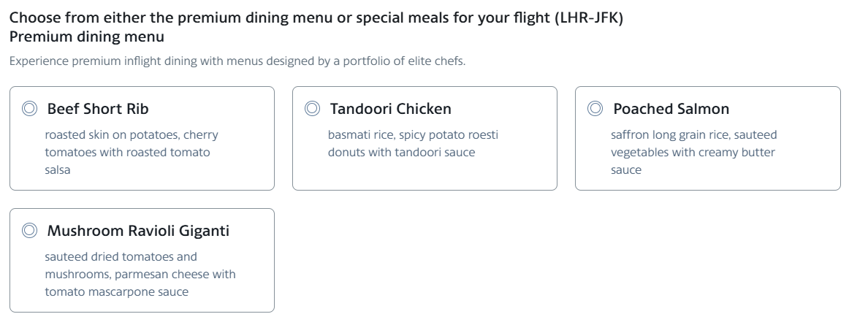Click the saffron long grain rice description

click(x=693, y=152)
